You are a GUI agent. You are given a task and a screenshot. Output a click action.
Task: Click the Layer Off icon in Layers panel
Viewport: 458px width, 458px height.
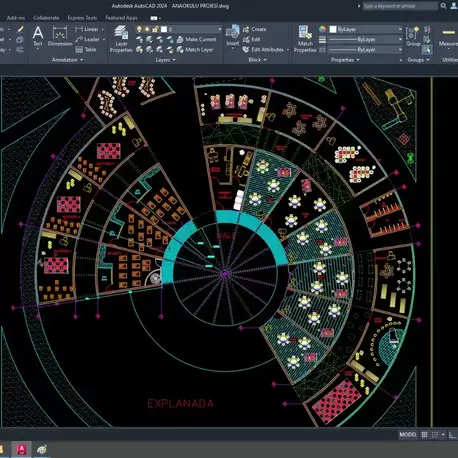click(x=139, y=39)
